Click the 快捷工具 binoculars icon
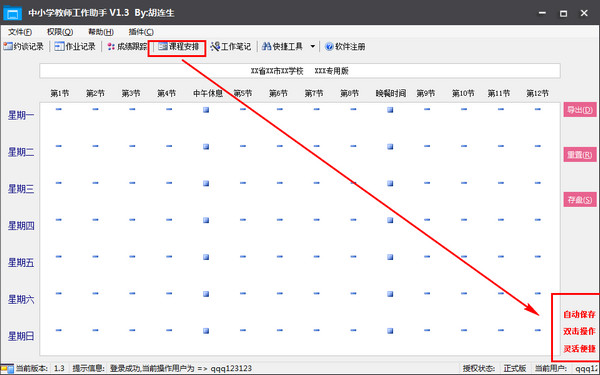Viewport: 600px width, 375px height. click(x=267, y=47)
